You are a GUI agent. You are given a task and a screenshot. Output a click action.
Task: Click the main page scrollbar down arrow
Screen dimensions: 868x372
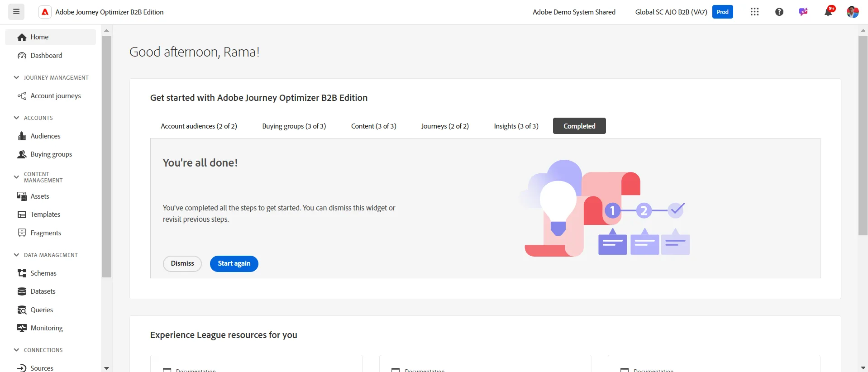pyautogui.click(x=863, y=368)
